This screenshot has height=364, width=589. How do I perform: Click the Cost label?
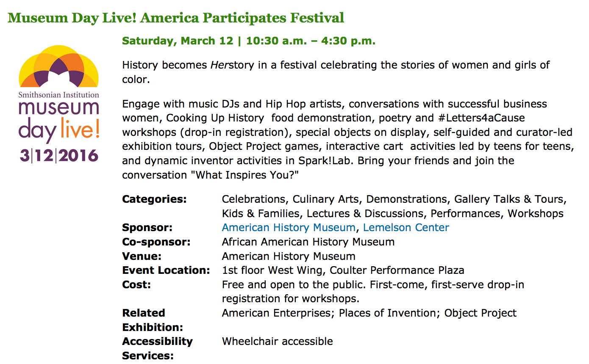tap(136, 285)
